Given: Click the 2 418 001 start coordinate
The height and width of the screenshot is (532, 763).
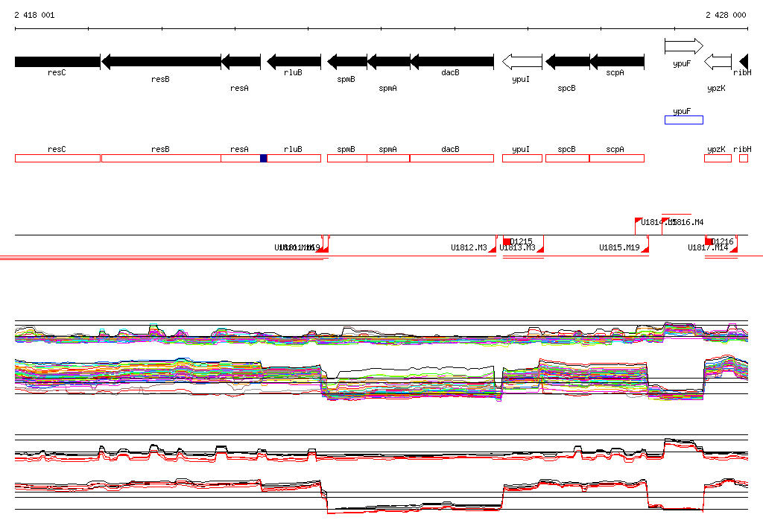Looking at the screenshot, I should pos(34,15).
